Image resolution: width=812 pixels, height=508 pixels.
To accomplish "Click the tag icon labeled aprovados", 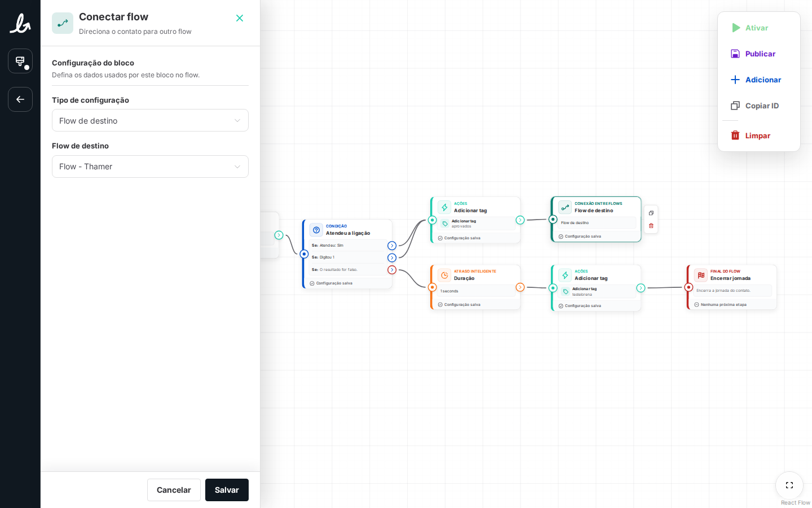I will pos(445,224).
